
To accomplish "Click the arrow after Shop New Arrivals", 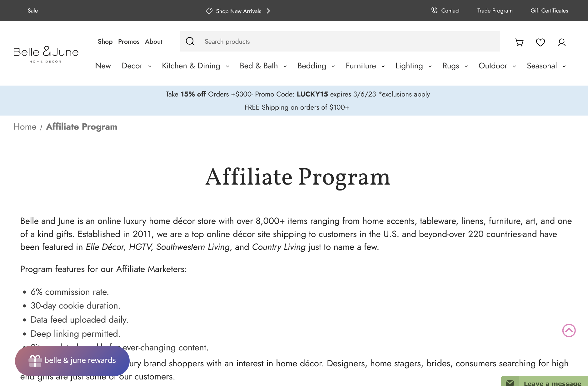I will (268, 11).
